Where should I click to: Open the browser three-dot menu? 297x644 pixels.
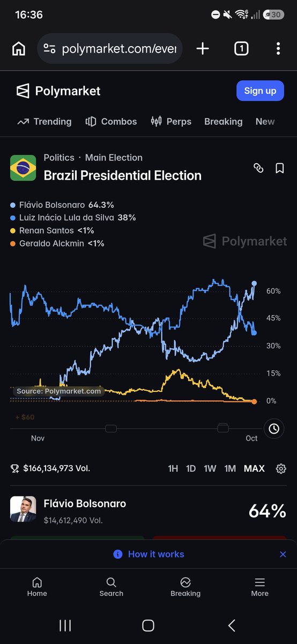pyautogui.click(x=278, y=49)
